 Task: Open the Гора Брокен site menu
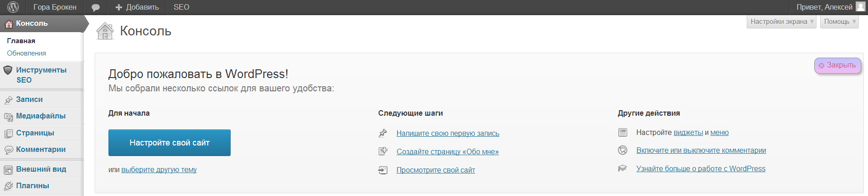(55, 7)
